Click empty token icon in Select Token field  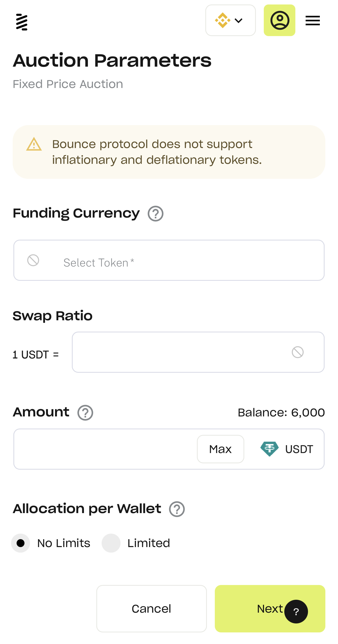pyautogui.click(x=33, y=260)
